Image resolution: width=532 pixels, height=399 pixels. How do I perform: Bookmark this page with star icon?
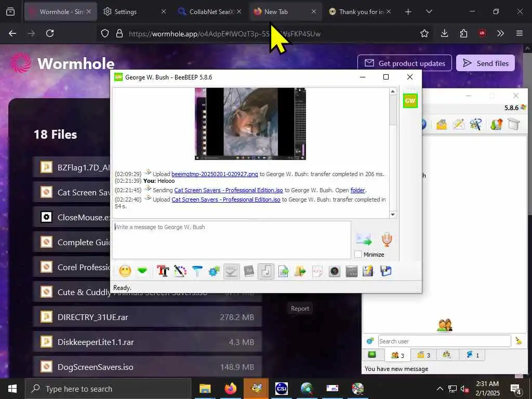click(424, 33)
